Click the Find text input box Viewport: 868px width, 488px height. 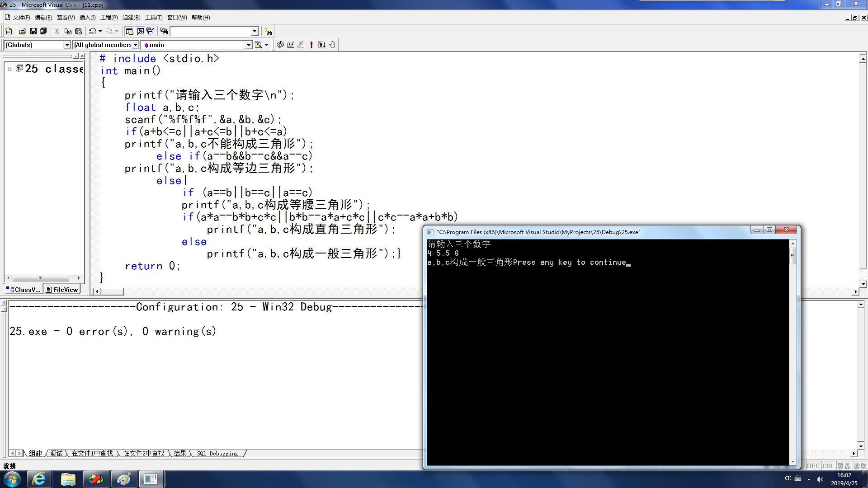coord(210,31)
